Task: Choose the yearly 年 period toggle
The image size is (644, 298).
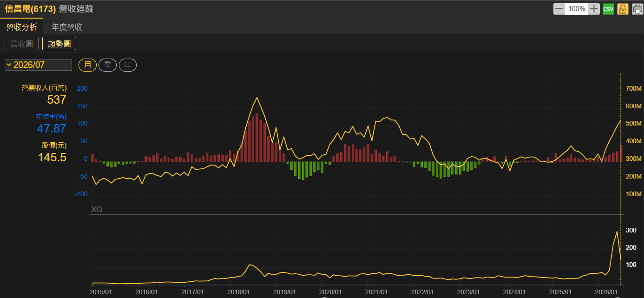Action: (128, 65)
